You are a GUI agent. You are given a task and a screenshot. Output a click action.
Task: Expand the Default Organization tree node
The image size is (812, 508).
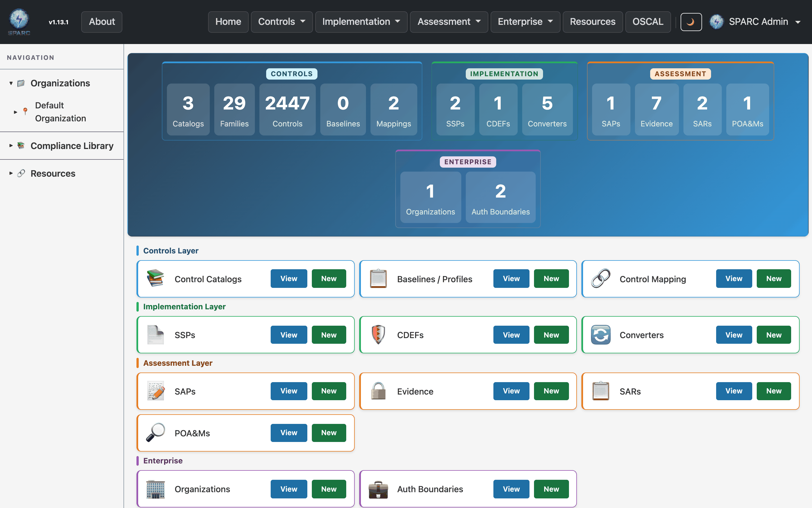tap(16, 112)
